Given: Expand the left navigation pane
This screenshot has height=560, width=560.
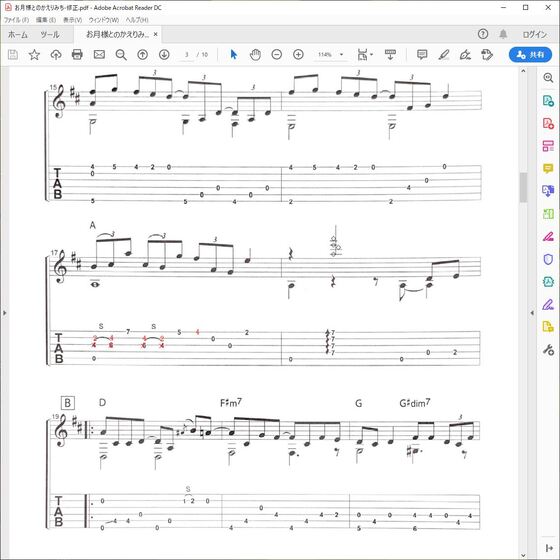Looking at the screenshot, I should (5, 313).
